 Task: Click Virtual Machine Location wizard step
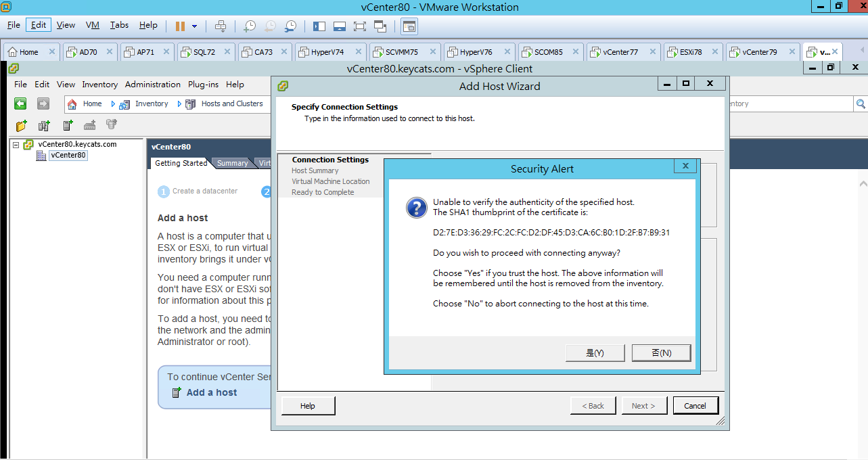[x=331, y=181]
